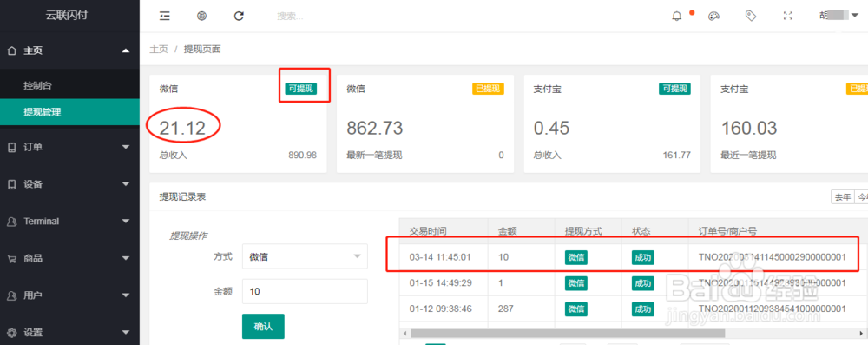Expand the 设置 menu arrow
The width and height of the screenshot is (868, 345).
[x=126, y=333]
